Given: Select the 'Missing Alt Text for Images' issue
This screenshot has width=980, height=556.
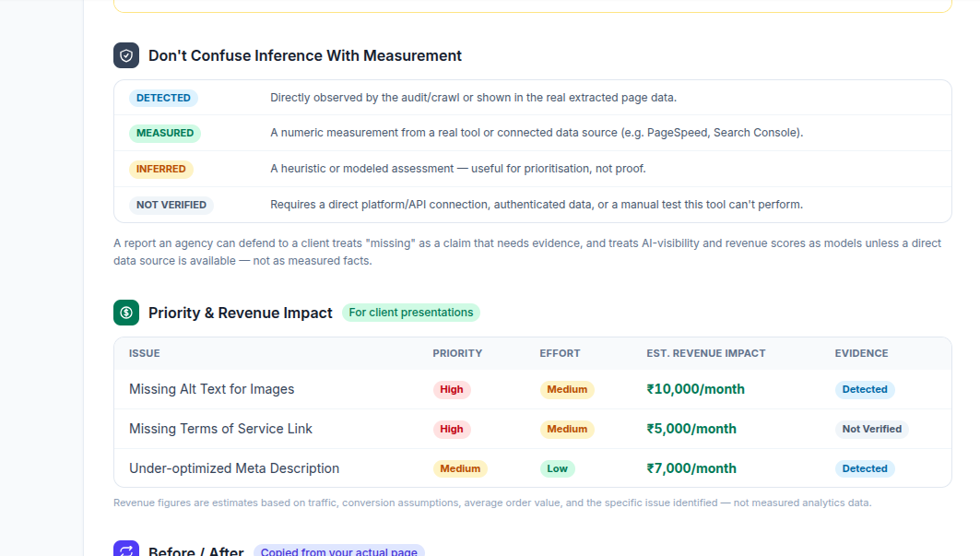Looking at the screenshot, I should pos(212,389).
